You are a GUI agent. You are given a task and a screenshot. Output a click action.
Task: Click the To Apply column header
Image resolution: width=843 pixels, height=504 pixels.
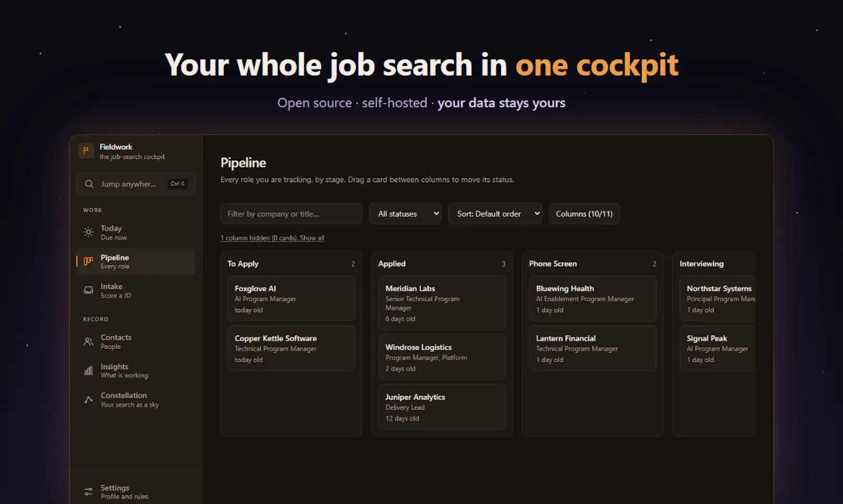243,264
